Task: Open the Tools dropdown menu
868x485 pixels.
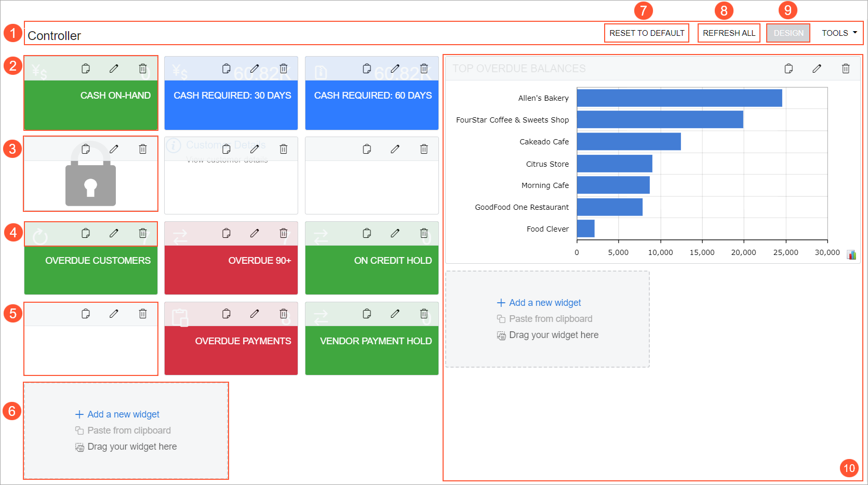Action: (x=839, y=33)
